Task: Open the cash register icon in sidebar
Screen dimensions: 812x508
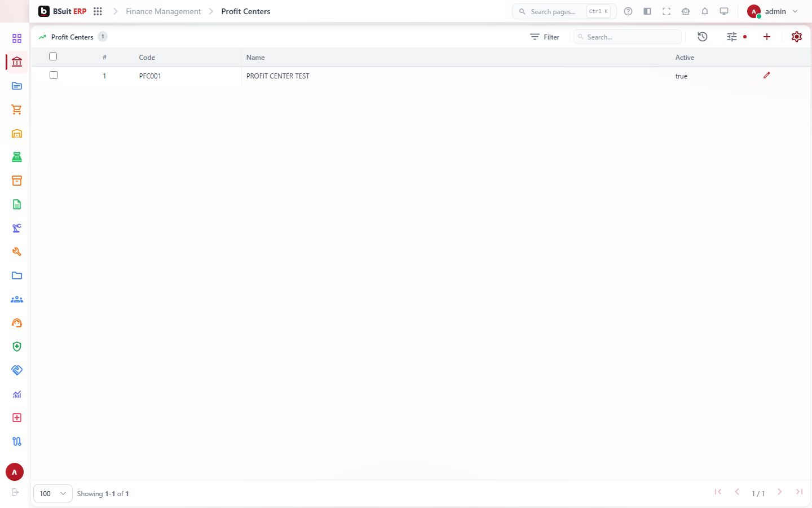Action: pyautogui.click(x=17, y=157)
